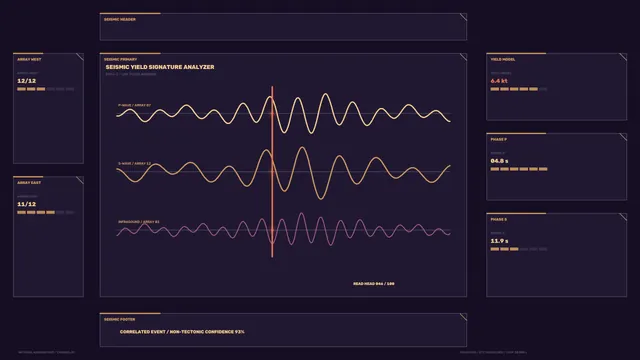
Task: Click the 'PHASE S' panel label
Action: pyautogui.click(x=499, y=219)
